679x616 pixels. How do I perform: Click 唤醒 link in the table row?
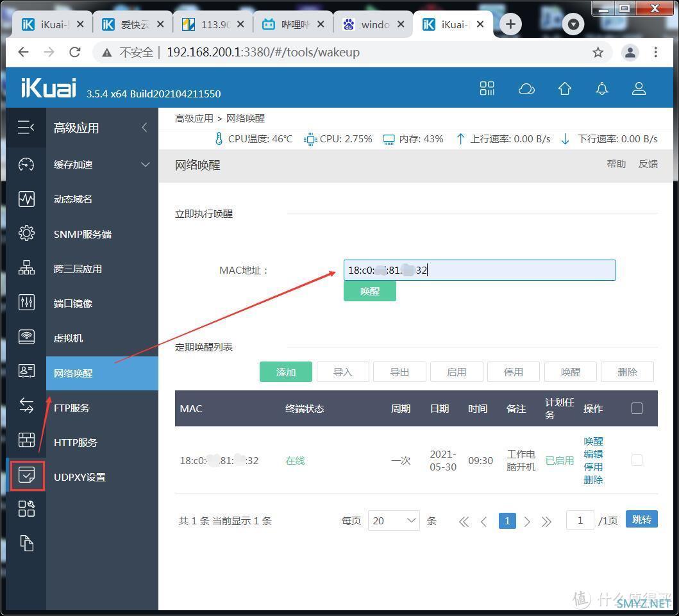pyautogui.click(x=593, y=441)
